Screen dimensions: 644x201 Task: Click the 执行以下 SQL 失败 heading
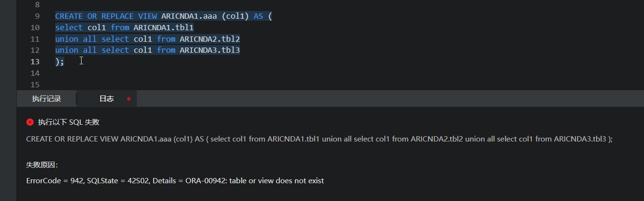(69, 122)
